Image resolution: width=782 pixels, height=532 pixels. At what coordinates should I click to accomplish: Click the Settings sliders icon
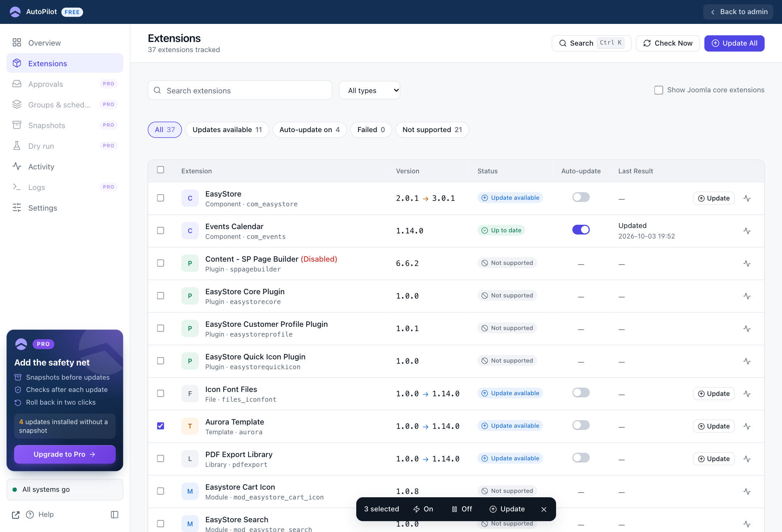(x=17, y=207)
